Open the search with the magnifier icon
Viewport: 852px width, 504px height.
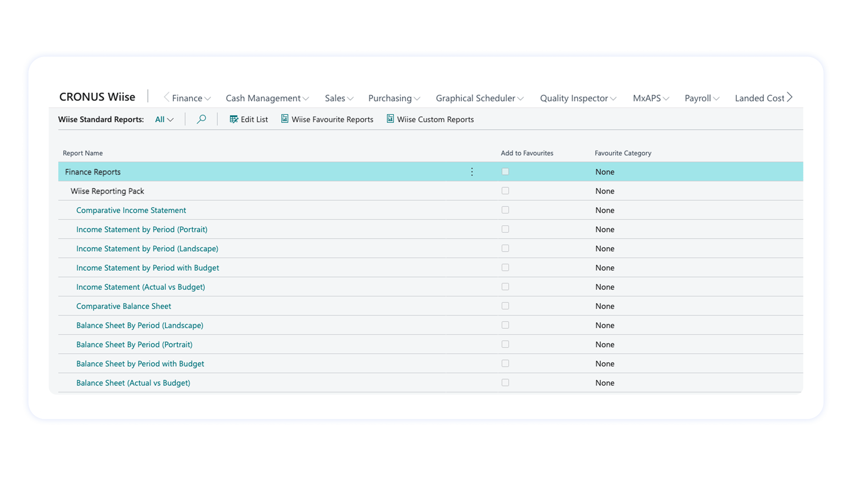coord(201,119)
